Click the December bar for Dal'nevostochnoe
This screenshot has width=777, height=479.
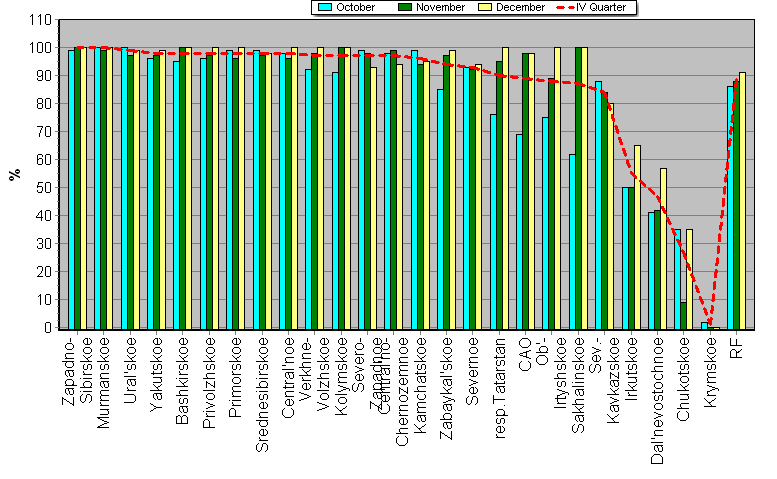coord(664,249)
